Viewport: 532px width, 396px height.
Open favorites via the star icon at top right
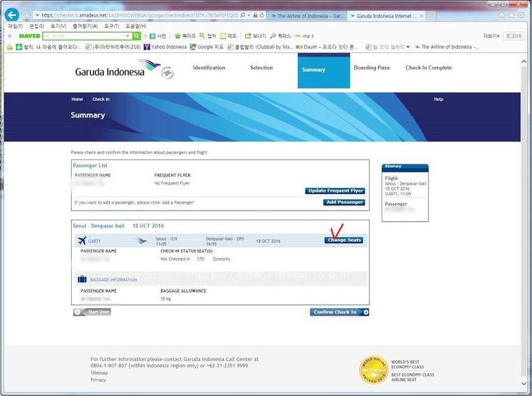[511, 15]
